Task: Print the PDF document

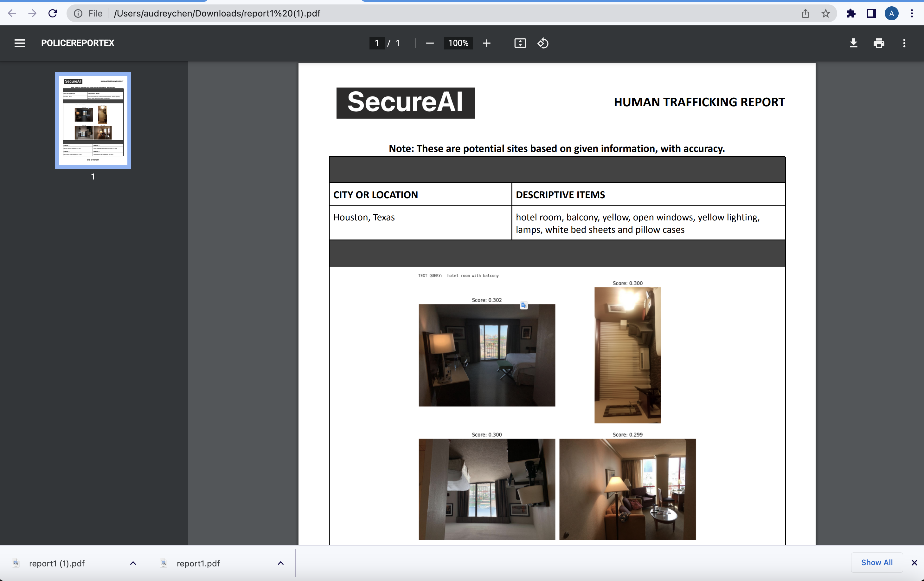Action: (879, 43)
